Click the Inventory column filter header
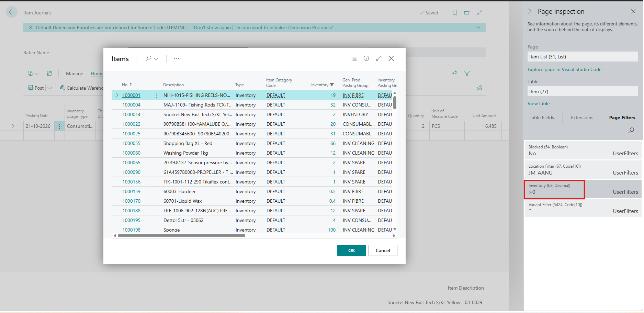Viewport: 644px width, 313px height. (322, 85)
